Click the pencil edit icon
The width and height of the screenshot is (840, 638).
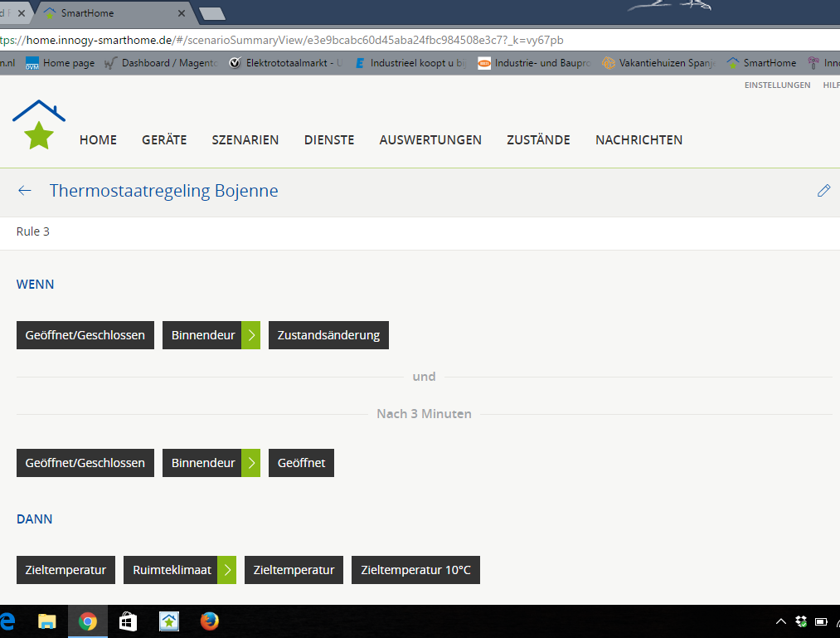[823, 191]
